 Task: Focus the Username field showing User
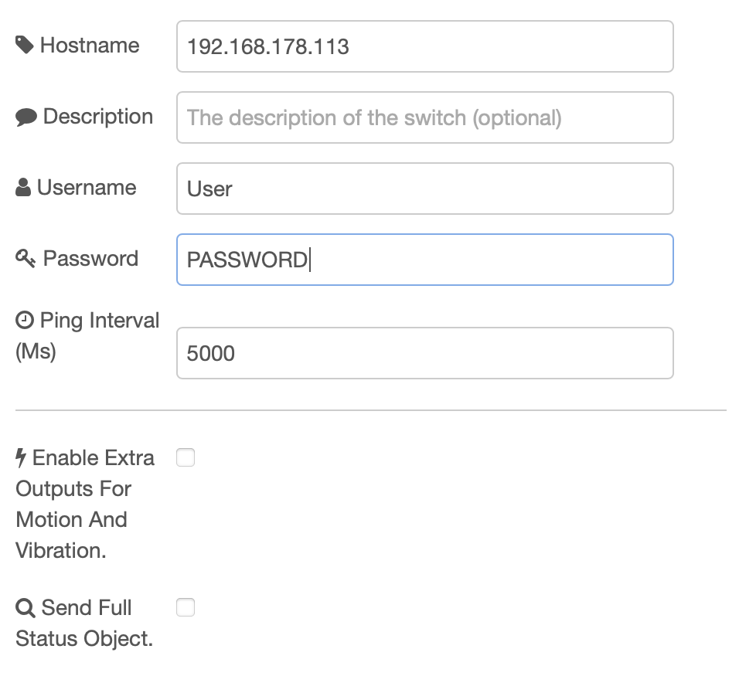click(425, 189)
